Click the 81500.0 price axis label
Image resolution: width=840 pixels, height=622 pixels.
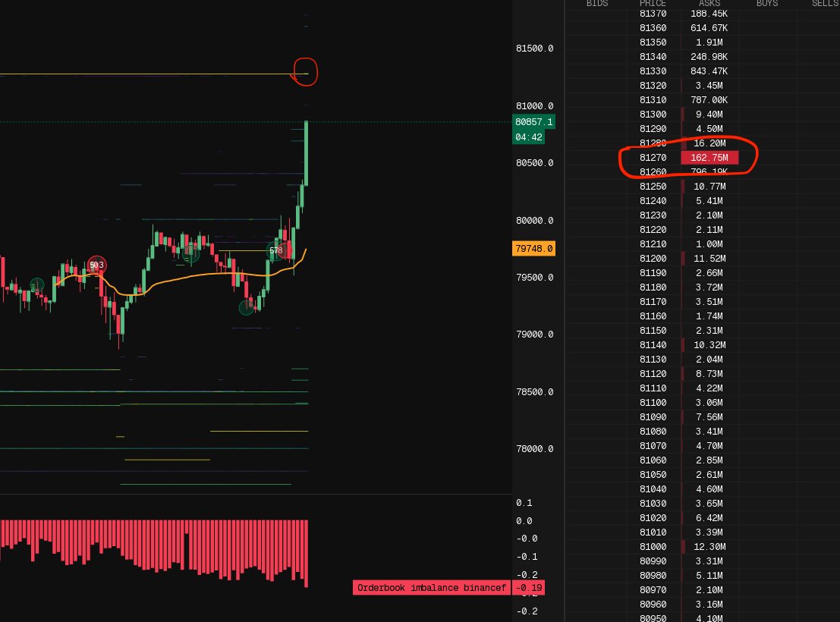click(535, 49)
